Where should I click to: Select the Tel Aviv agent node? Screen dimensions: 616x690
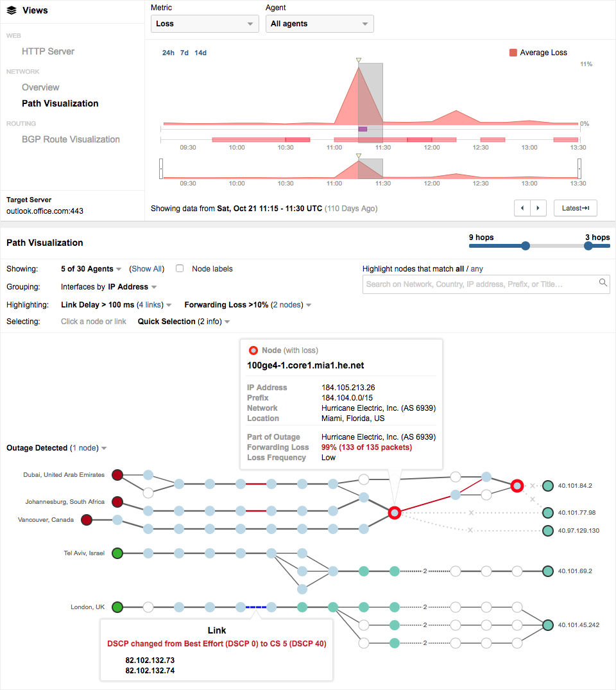117,553
